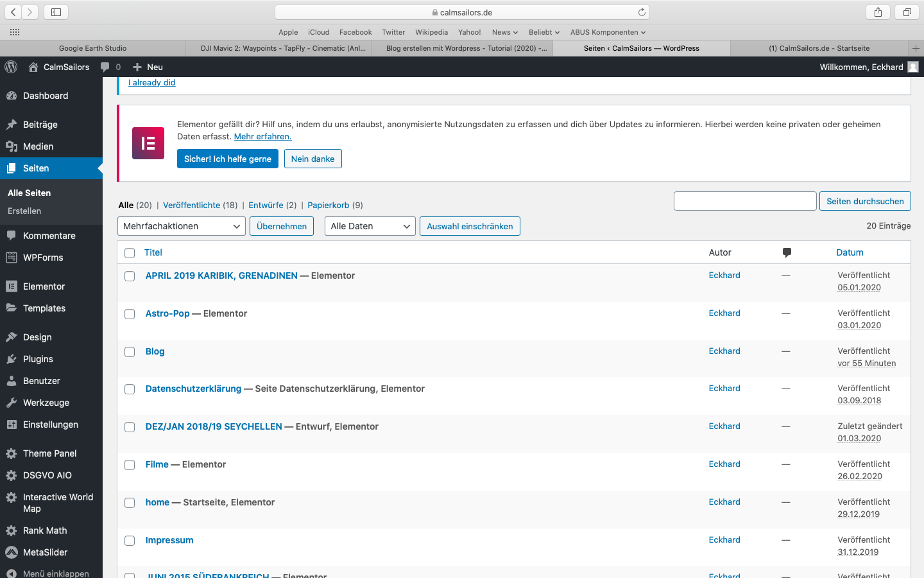The image size is (924, 578).
Task: Click the DSGVO AIO gear icon
Action: tap(12, 475)
